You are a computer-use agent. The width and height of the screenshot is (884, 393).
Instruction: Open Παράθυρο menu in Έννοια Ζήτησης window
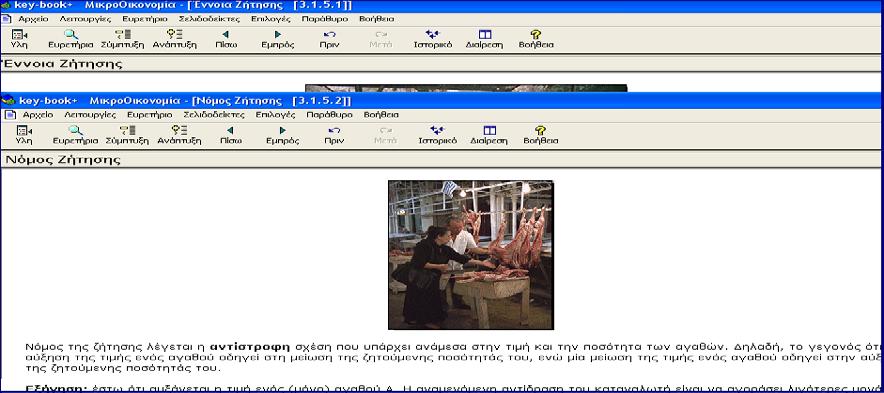[325, 19]
